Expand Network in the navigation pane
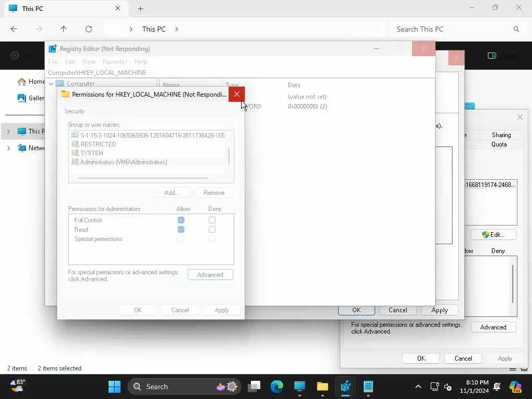532x399 pixels. coord(9,148)
